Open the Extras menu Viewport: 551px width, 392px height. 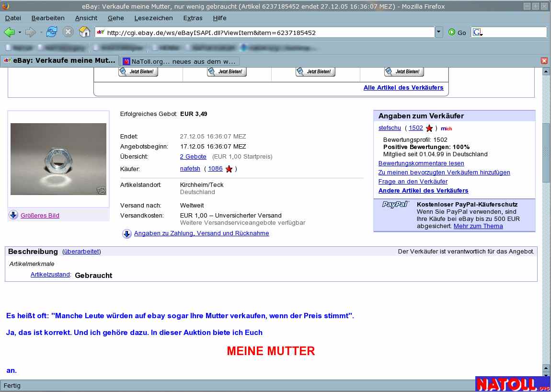point(193,18)
